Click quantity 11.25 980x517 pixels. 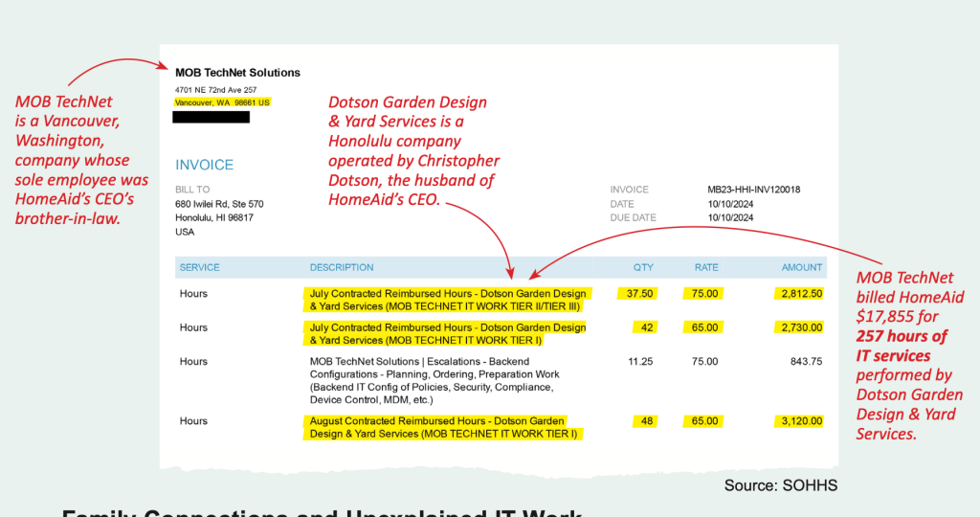[x=640, y=361]
